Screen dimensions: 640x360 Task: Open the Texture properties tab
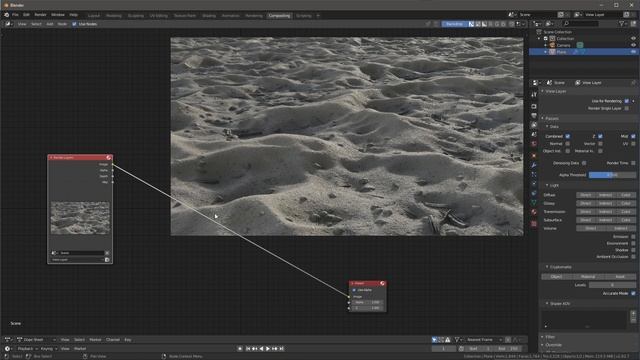click(x=534, y=224)
